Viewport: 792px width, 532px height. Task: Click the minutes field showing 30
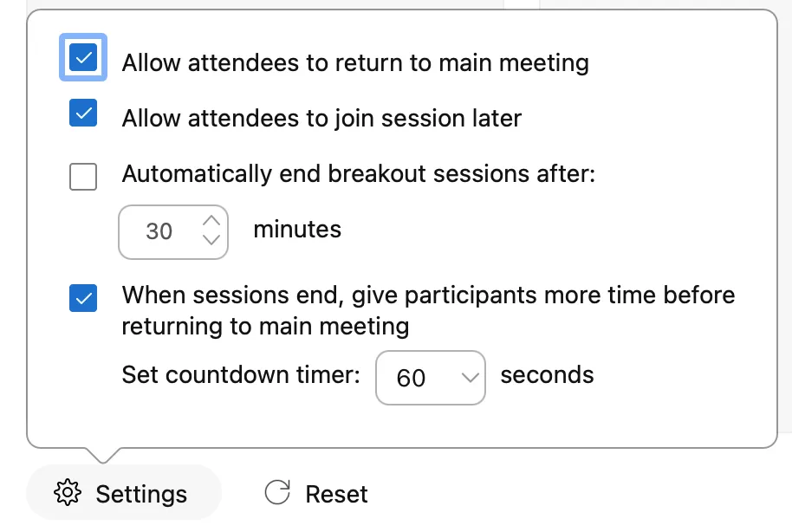pyautogui.click(x=160, y=231)
